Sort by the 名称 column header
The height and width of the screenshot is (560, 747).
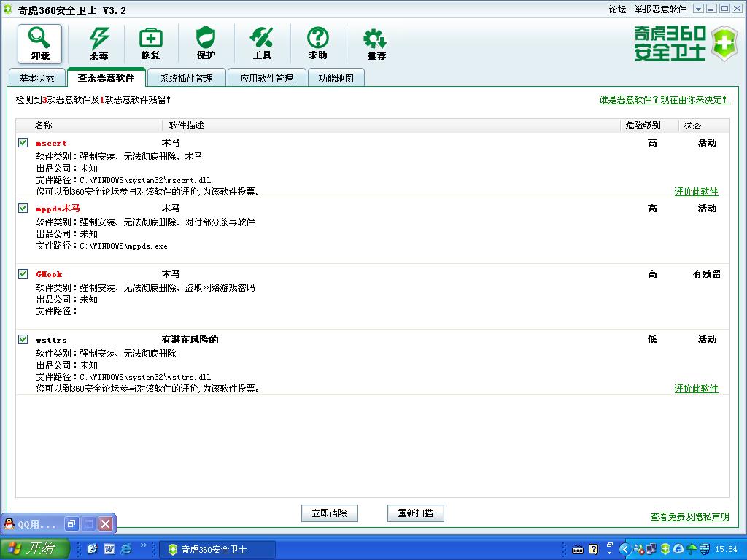tap(89, 125)
